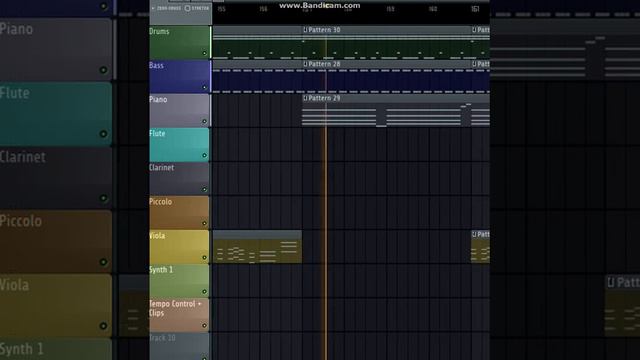This screenshot has height=360, width=640.
Task: Select the Piccolo track header
Action: (x=179, y=213)
